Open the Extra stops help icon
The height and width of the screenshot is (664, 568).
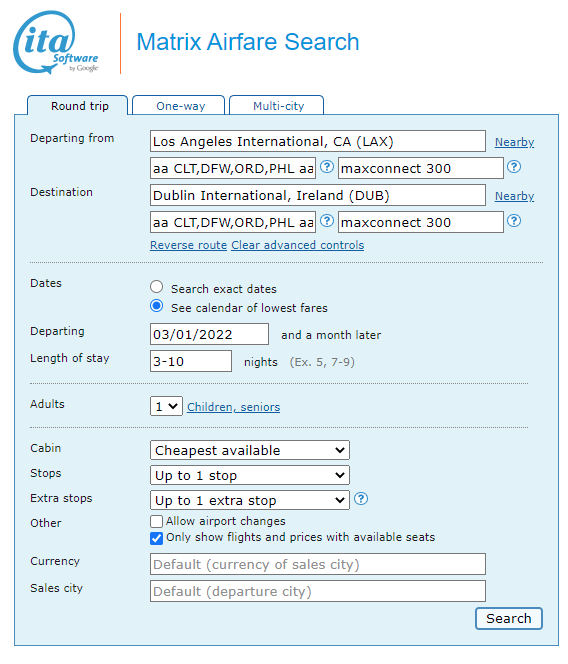[x=361, y=499]
